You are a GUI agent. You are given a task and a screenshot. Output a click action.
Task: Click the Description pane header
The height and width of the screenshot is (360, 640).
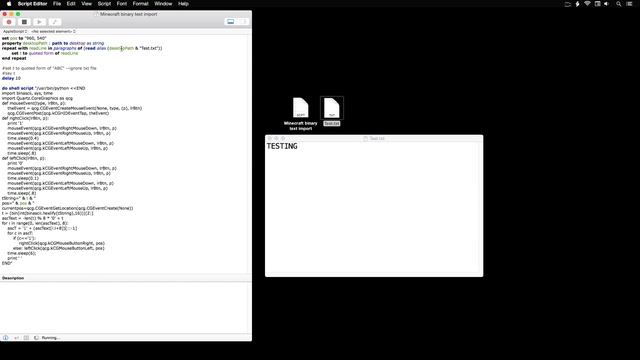tap(126, 278)
